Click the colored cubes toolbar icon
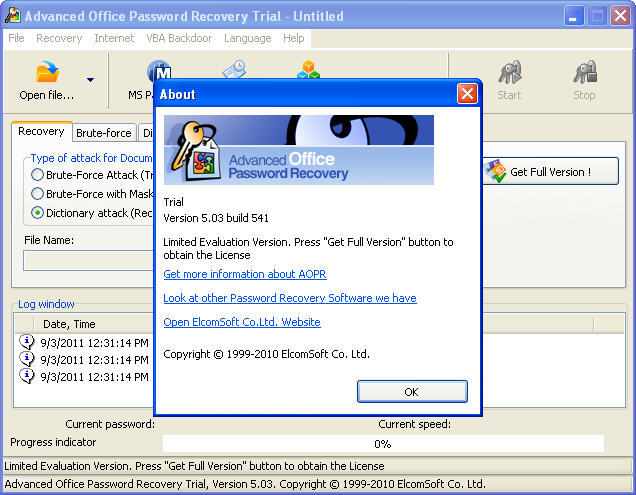 click(309, 70)
